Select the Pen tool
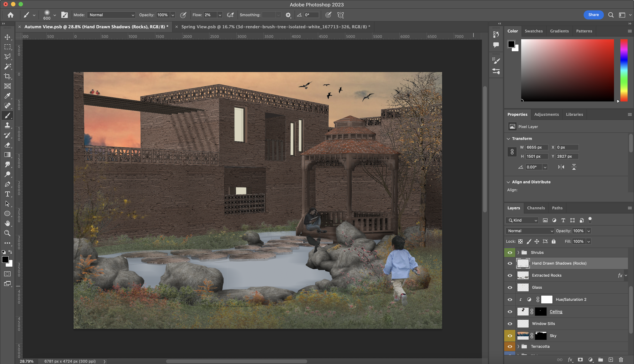The image size is (634, 364). pos(7,184)
